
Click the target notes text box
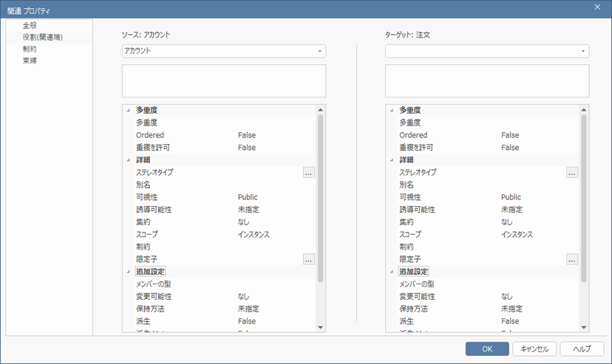coord(487,80)
